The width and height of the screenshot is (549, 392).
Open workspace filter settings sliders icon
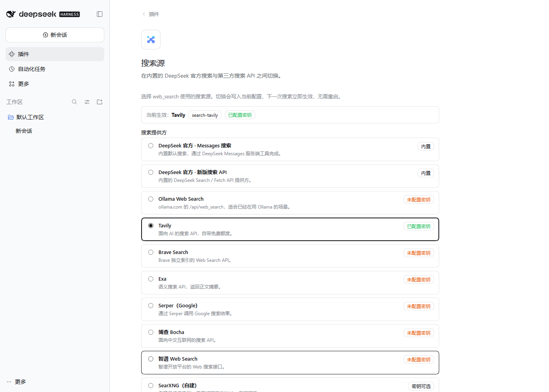87,102
